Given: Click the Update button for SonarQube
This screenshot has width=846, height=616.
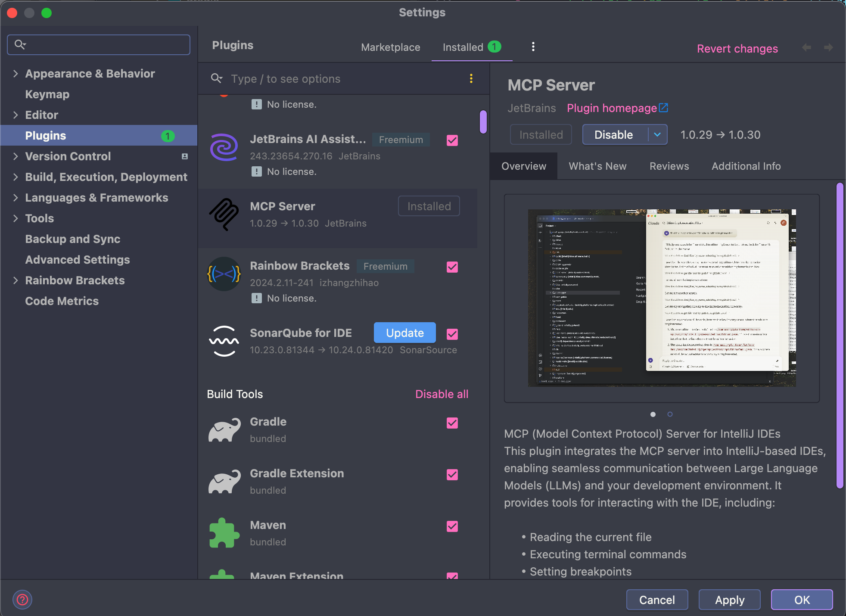Looking at the screenshot, I should click(404, 333).
